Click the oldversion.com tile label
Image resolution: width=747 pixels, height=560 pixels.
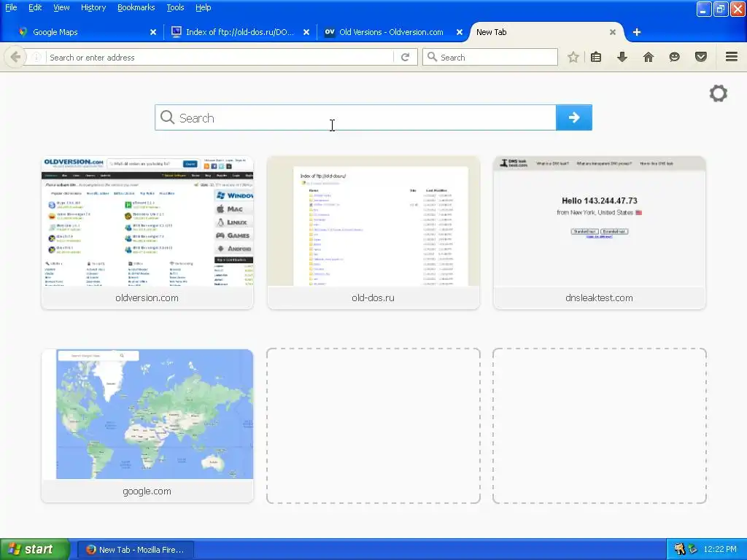147,297
